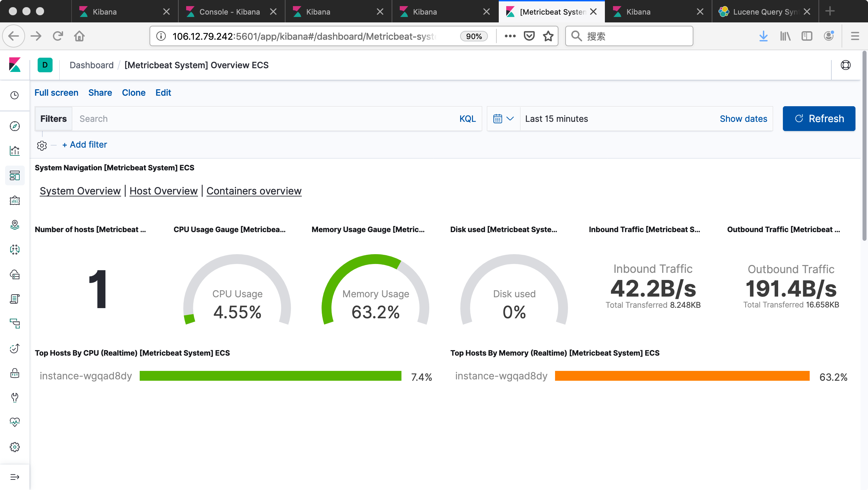Open Recently viewed clock icon
Viewport: 868px width, 490px height.
[15, 95]
